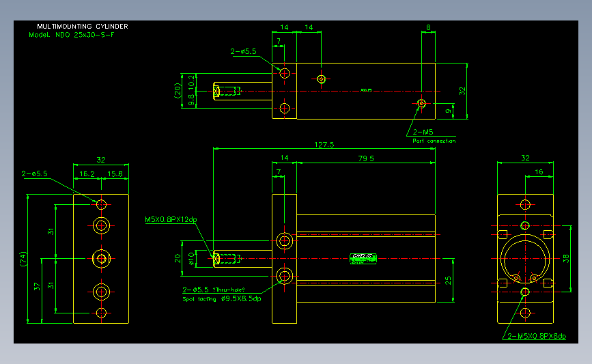Select the 16.2 dimension value
592x364 pixels.
click(87, 173)
